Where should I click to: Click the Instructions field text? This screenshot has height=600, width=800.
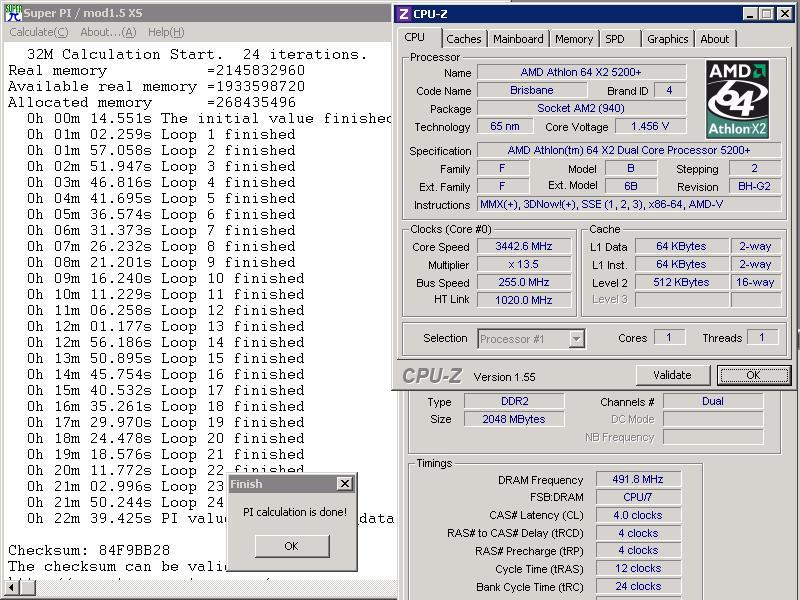coord(629,204)
